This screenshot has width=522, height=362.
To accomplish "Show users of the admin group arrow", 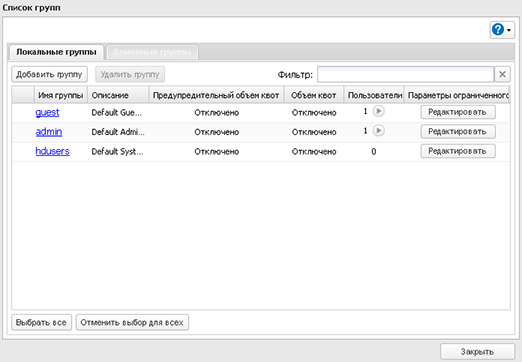I will (378, 130).
